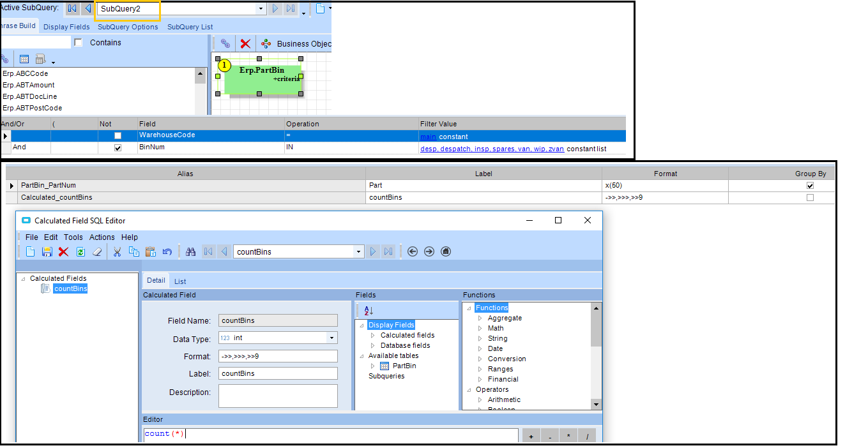The height and width of the screenshot is (448, 868).
Task: Open the Tools menu in SQL Editor
Action: coord(73,237)
